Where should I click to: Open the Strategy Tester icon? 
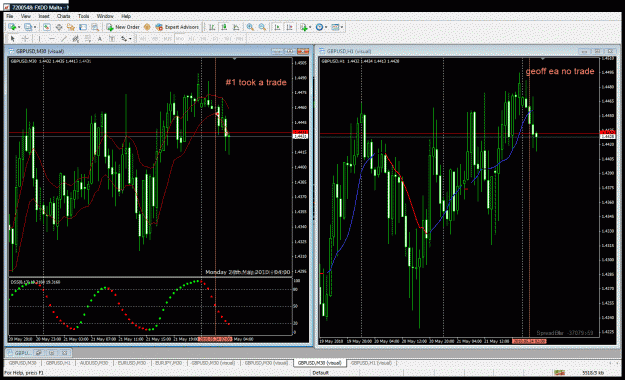click(x=95, y=27)
